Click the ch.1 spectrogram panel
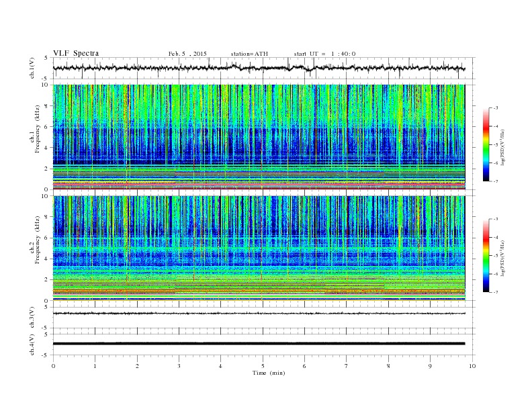The width and height of the screenshot is (532, 411). [x=259, y=137]
